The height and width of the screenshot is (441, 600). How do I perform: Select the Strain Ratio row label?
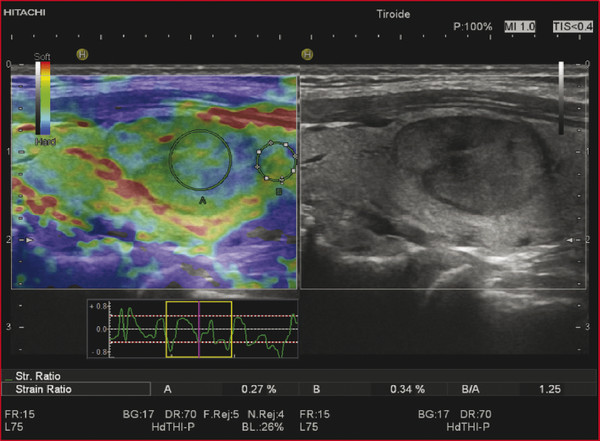tap(43, 389)
